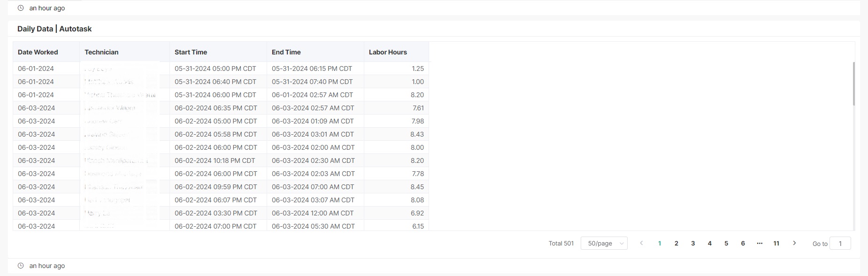
Task: Open the 50/page size dropdown
Action: [x=604, y=243]
